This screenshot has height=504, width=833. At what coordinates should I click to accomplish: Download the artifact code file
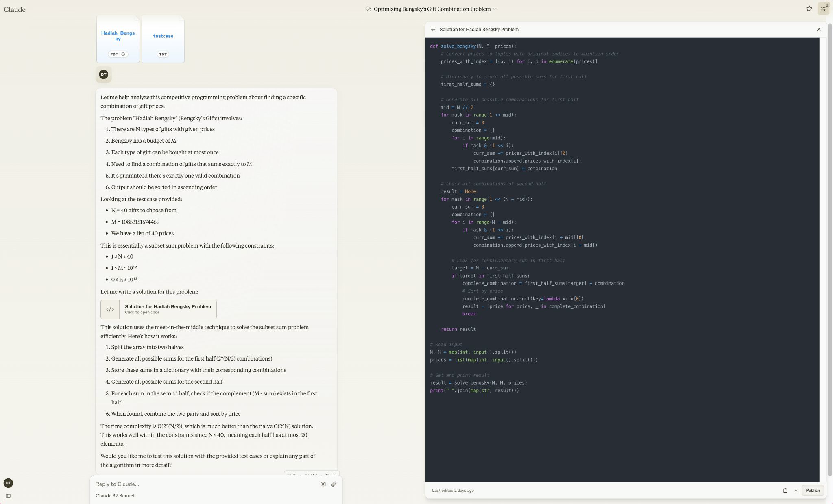(x=796, y=490)
